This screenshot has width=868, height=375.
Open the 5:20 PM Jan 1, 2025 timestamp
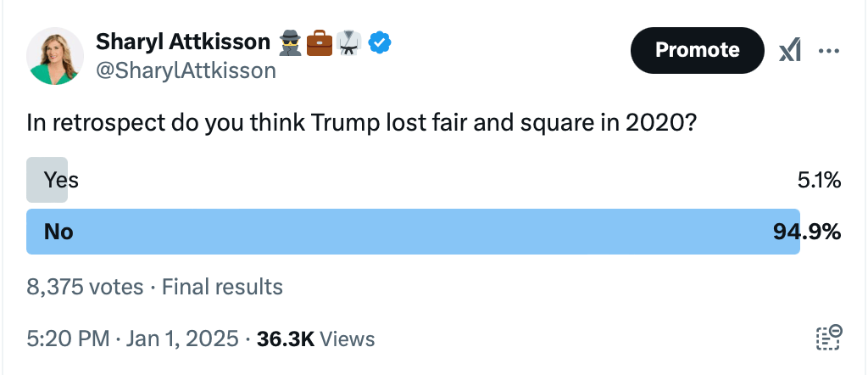tap(133, 339)
